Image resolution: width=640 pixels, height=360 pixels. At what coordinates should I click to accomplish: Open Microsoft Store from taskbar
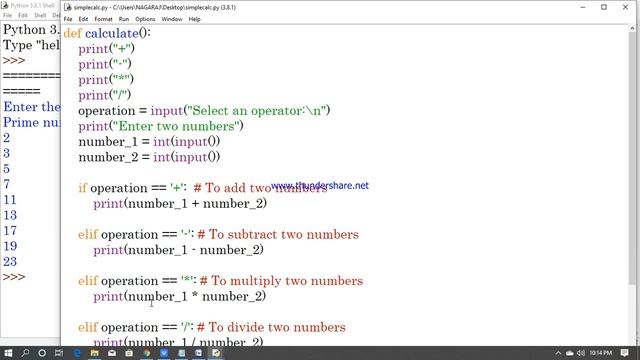click(129, 353)
